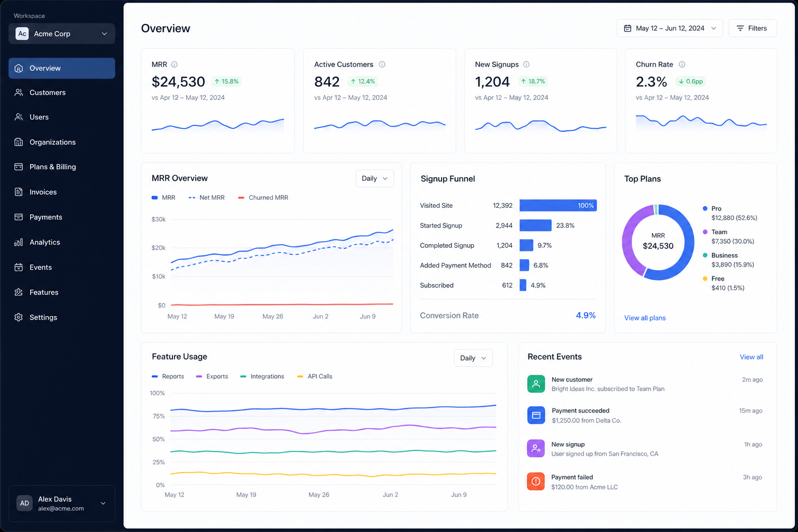Click the Settings gear icon

[x=19, y=317]
